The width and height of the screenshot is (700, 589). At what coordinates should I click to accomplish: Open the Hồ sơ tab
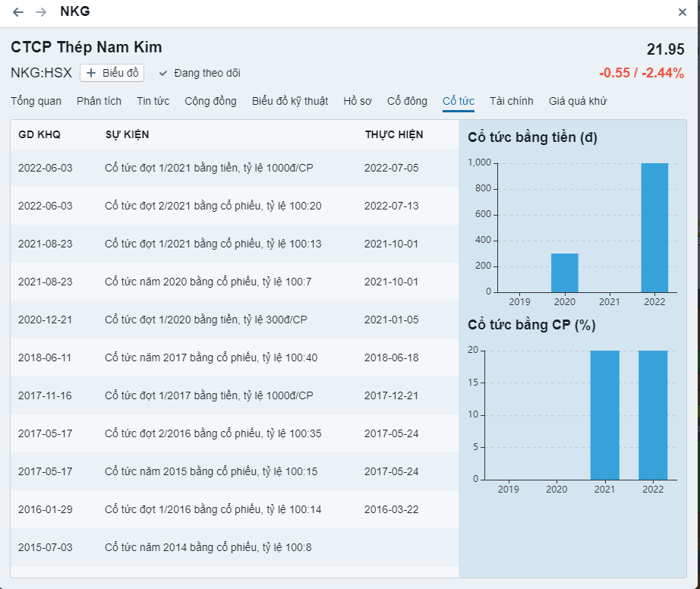coord(357,101)
